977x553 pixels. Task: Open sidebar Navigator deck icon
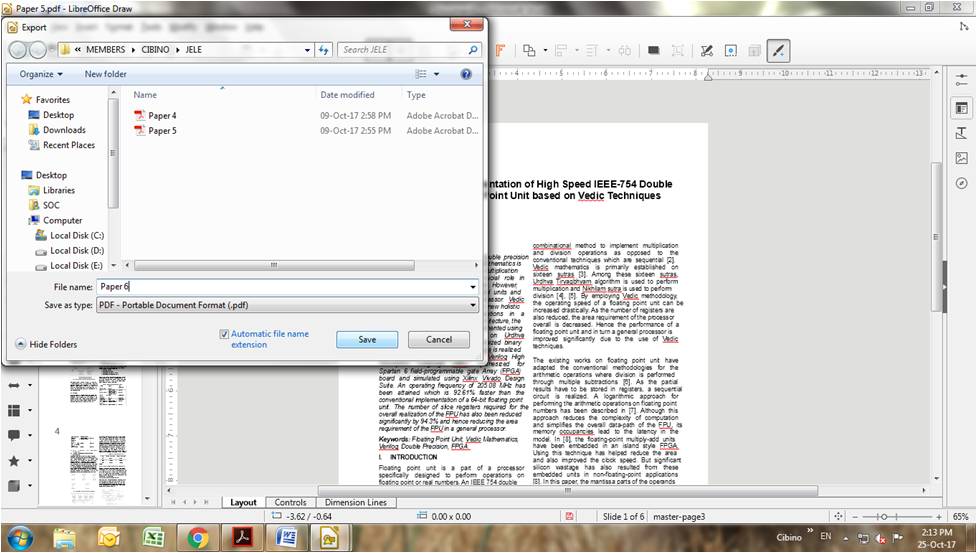coord(961,183)
